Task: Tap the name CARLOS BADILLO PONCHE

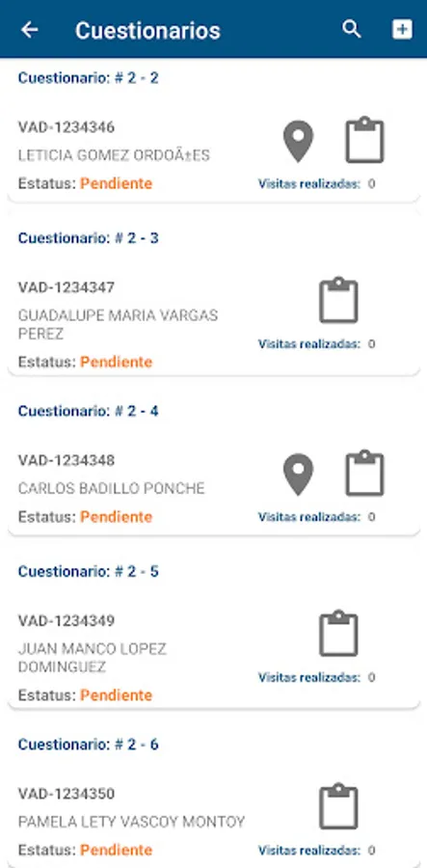Action: [111, 488]
